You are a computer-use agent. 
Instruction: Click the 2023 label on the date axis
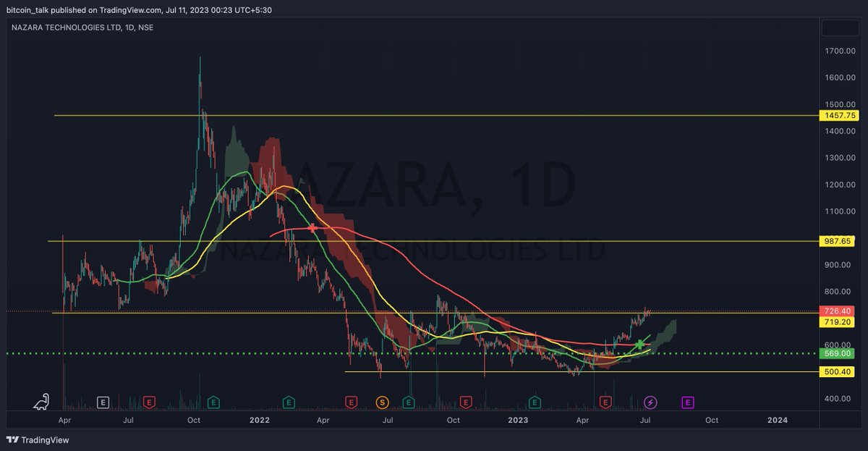click(x=519, y=420)
